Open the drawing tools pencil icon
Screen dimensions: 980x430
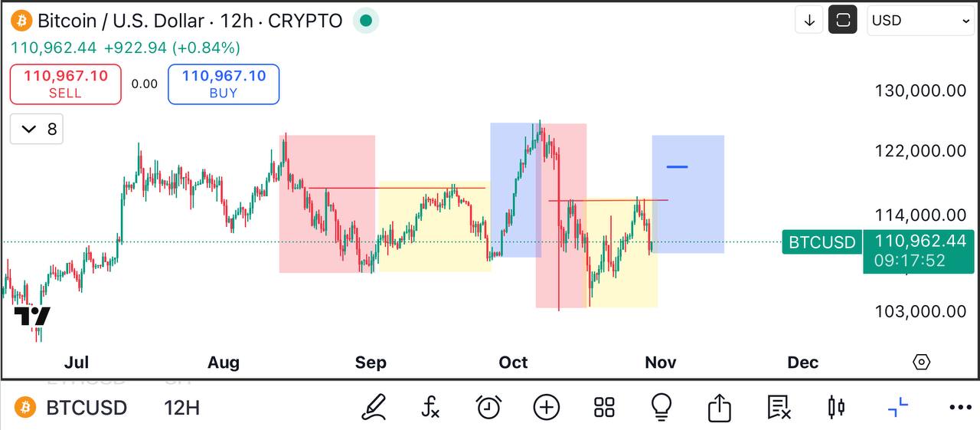(374, 407)
